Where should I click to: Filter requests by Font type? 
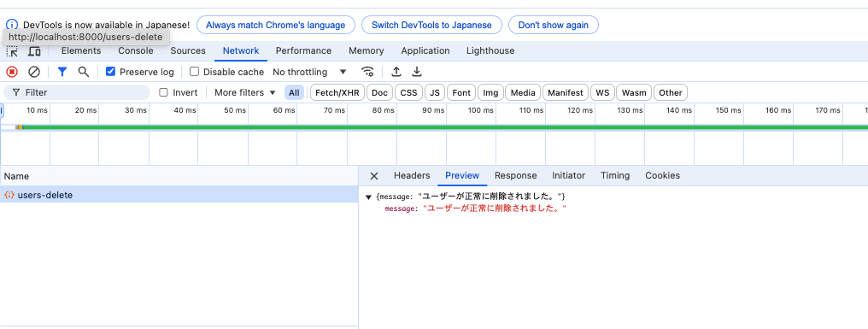pos(461,92)
